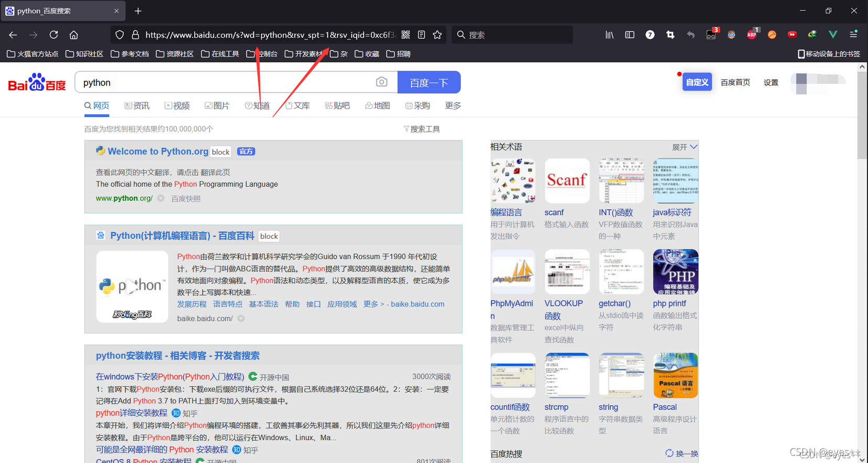Open the 招聘 bookmark folder
The height and width of the screenshot is (463, 868).
click(399, 54)
